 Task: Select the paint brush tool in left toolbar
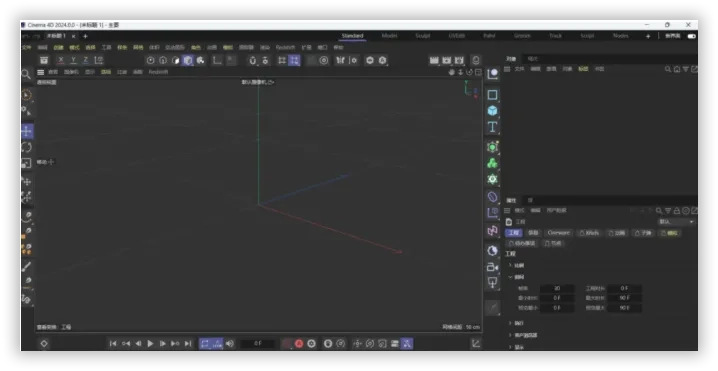point(27,267)
